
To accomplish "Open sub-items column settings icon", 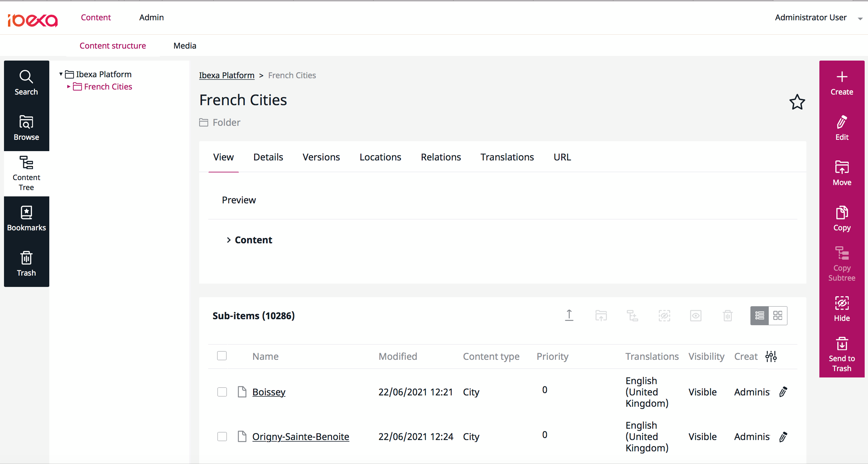I will pyautogui.click(x=771, y=356).
